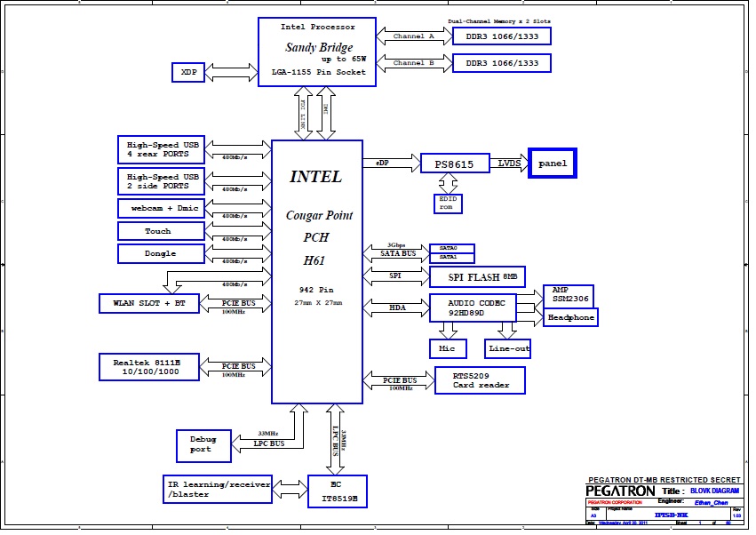Click the 'Cougar Point' text in the PCH
The height and width of the screenshot is (535, 756).
[x=319, y=215]
